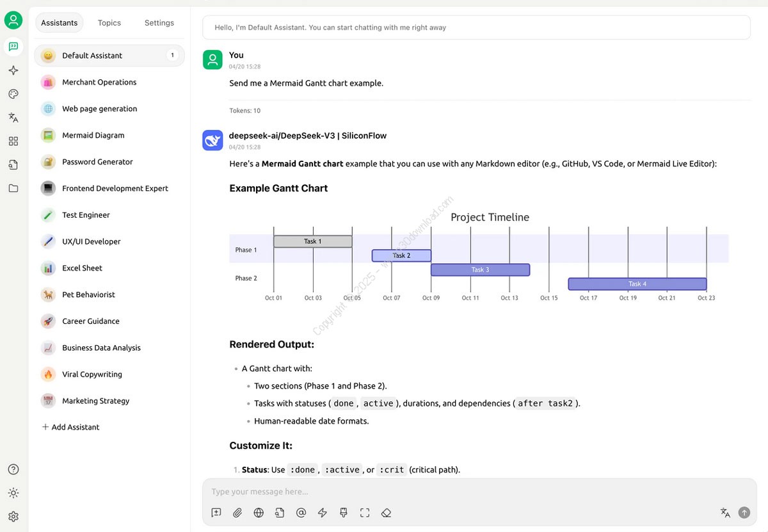Click the Customize It heading
This screenshot has width=768, height=532.
261,446
